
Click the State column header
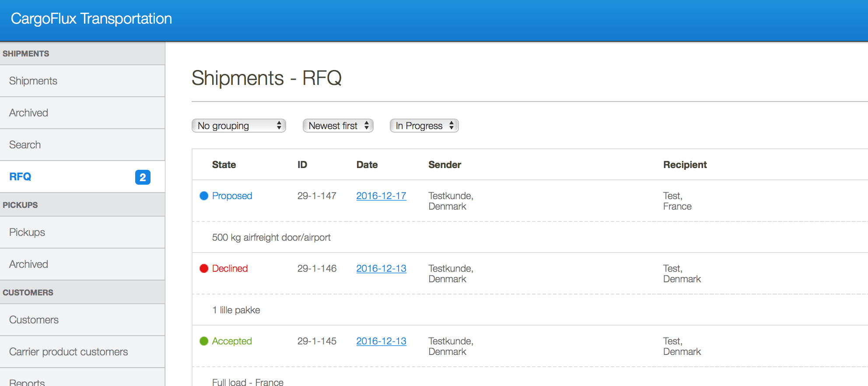[224, 165]
